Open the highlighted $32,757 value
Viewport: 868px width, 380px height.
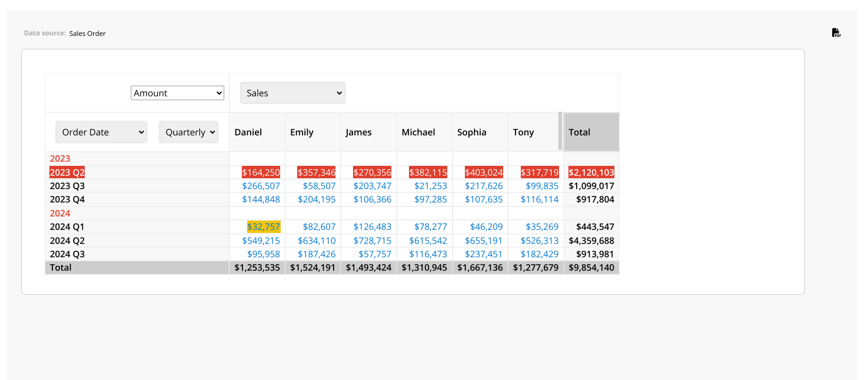click(264, 226)
